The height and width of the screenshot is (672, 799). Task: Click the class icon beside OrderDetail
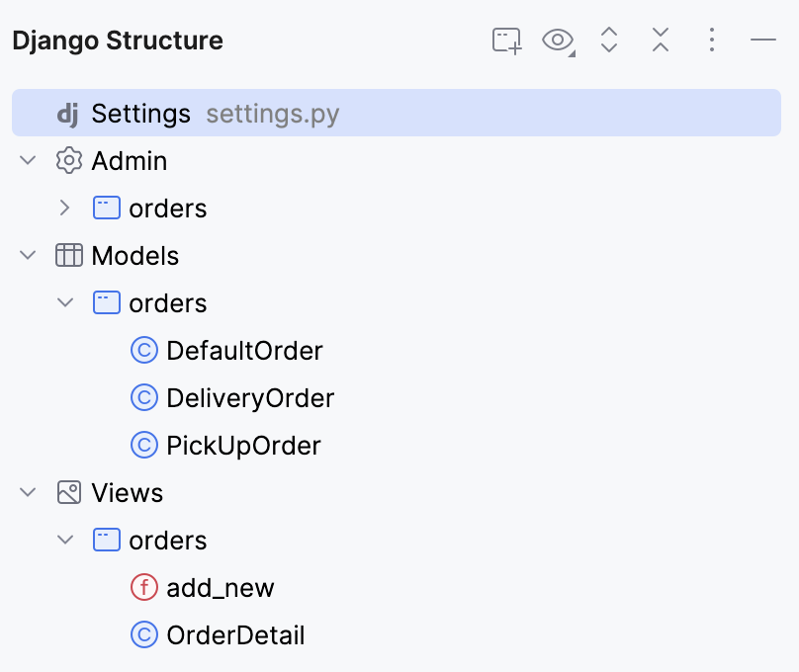[143, 634]
